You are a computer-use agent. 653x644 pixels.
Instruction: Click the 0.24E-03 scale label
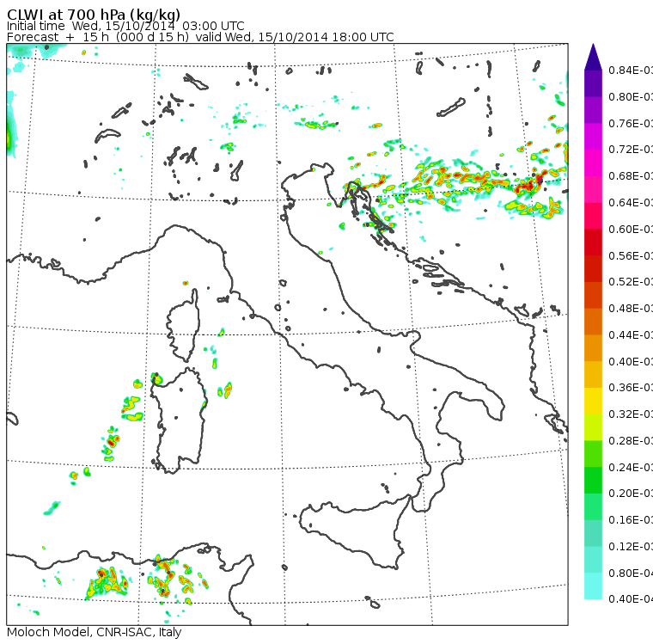tap(631, 467)
